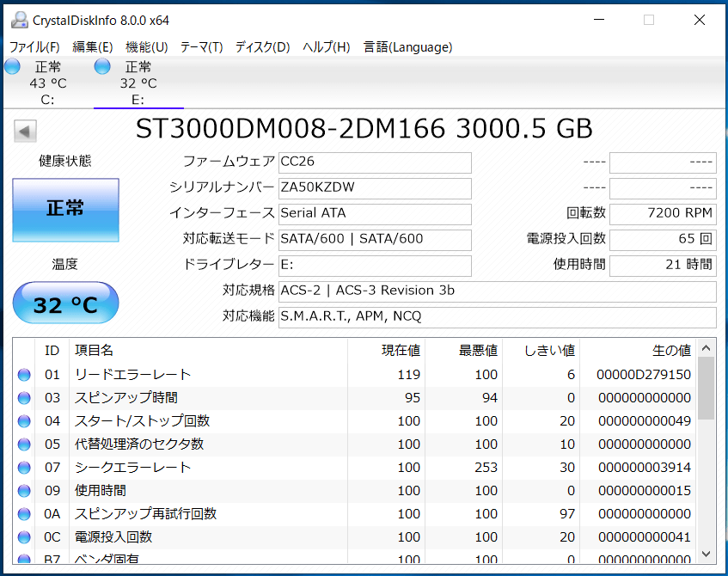Click the drive letter field E:

pos(375,266)
